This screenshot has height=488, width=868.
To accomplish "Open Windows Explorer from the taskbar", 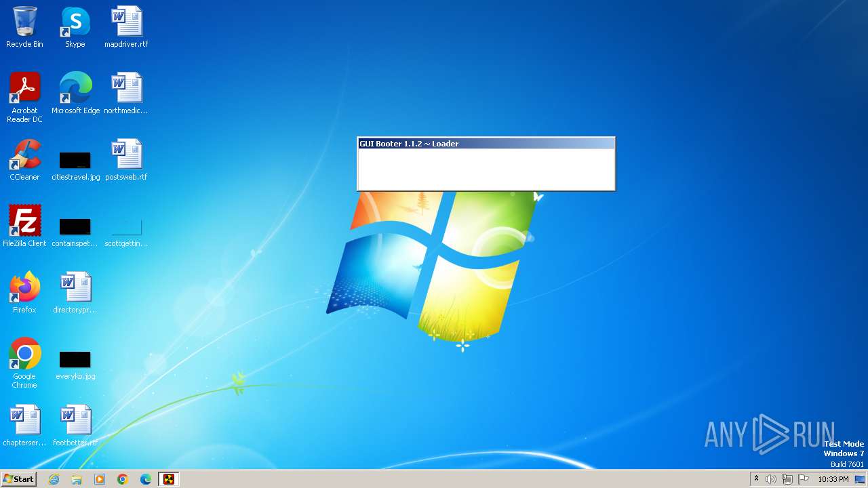I will click(x=77, y=479).
